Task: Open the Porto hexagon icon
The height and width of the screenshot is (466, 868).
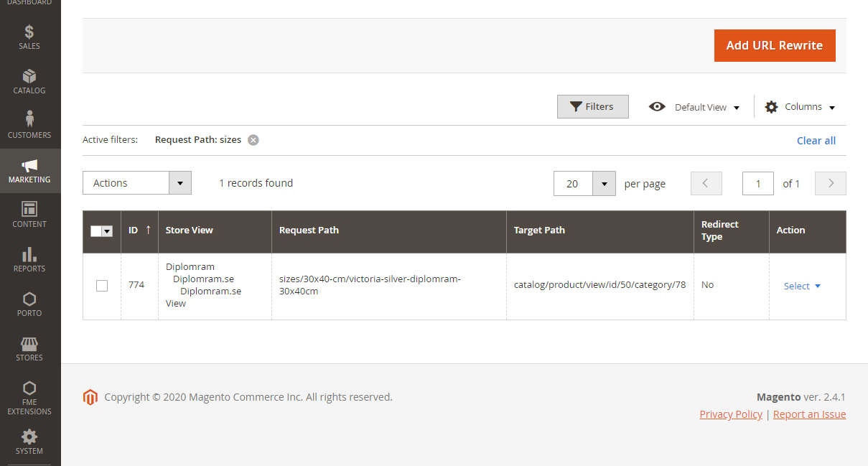Action: 29,299
